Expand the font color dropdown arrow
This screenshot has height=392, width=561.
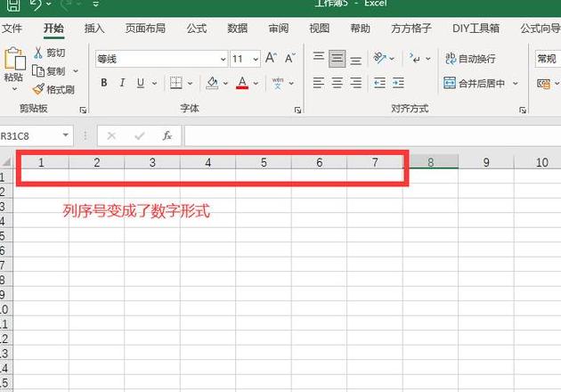click(256, 84)
